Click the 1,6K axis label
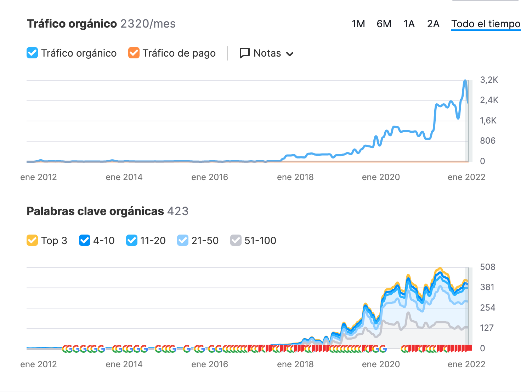532x392 pixels. [488, 121]
